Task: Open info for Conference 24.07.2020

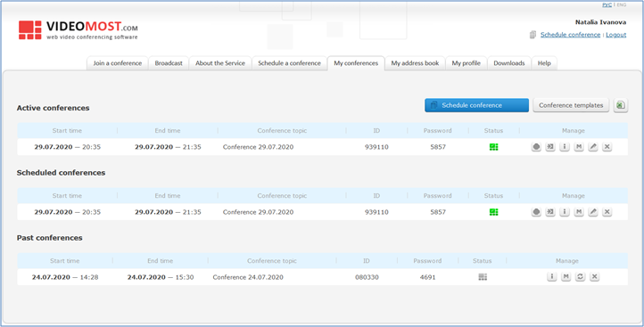Action: 551,277
